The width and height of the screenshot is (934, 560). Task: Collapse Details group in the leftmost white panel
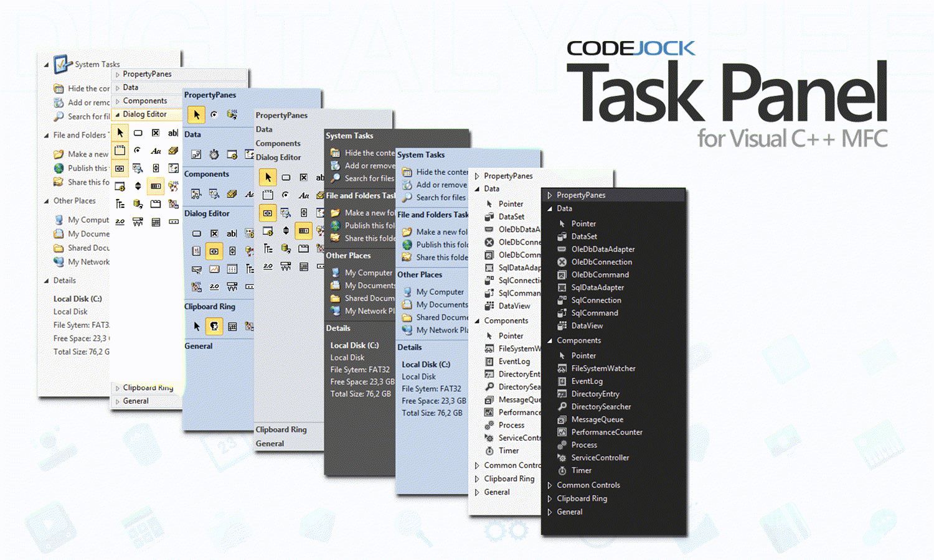tap(46, 281)
